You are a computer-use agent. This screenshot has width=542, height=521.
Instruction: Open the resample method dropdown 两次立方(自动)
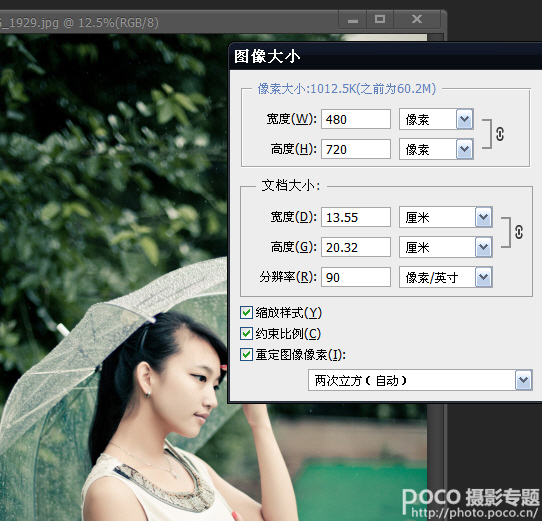(x=420, y=380)
